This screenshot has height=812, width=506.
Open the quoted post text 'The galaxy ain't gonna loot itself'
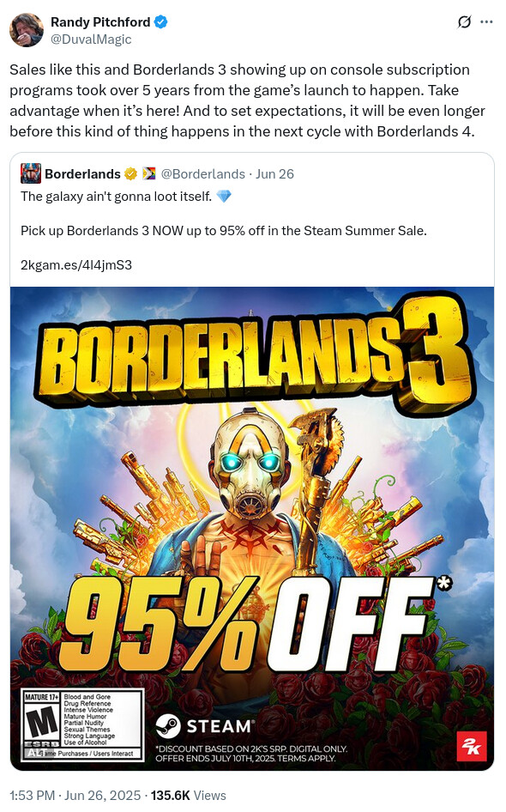[117, 197]
